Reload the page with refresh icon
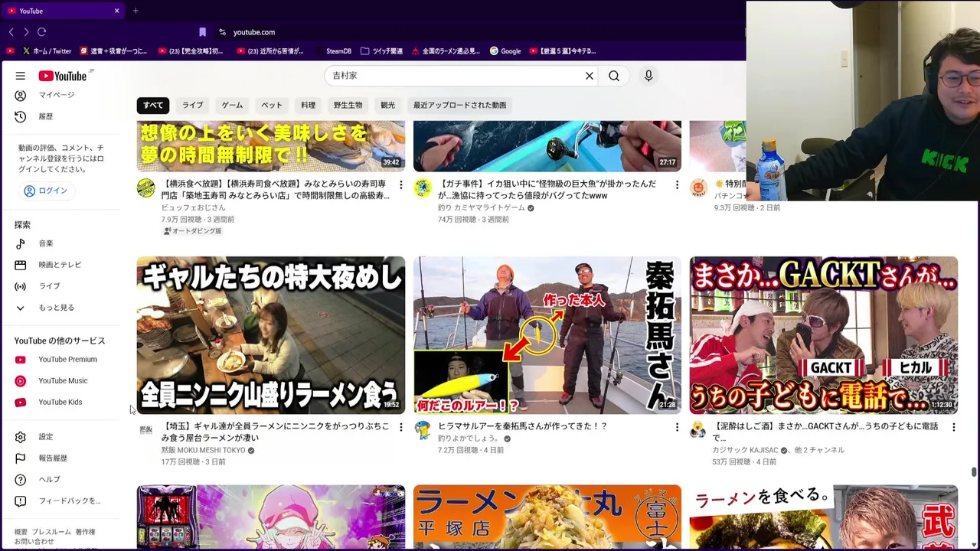The image size is (980, 551). pyautogui.click(x=42, y=32)
